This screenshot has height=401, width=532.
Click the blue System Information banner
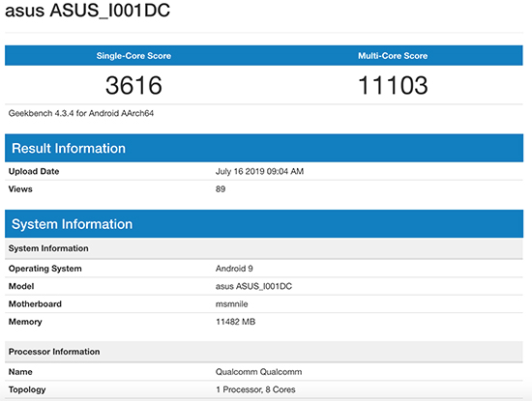pyautogui.click(x=264, y=224)
